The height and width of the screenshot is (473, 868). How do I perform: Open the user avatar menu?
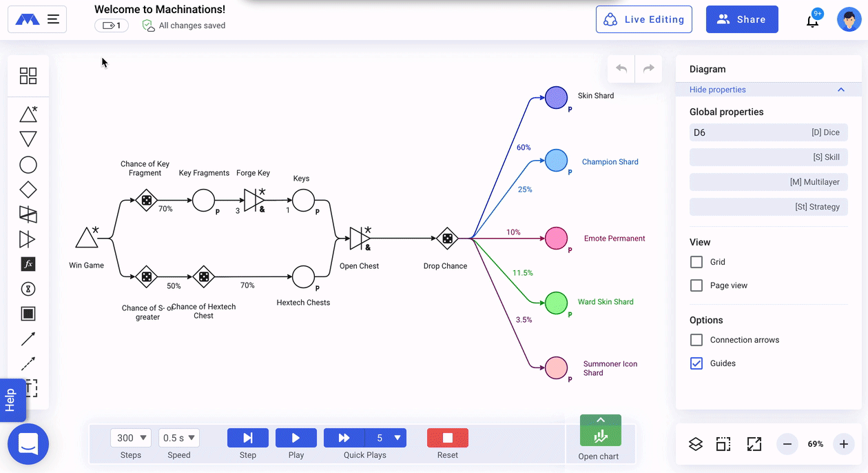click(x=849, y=19)
